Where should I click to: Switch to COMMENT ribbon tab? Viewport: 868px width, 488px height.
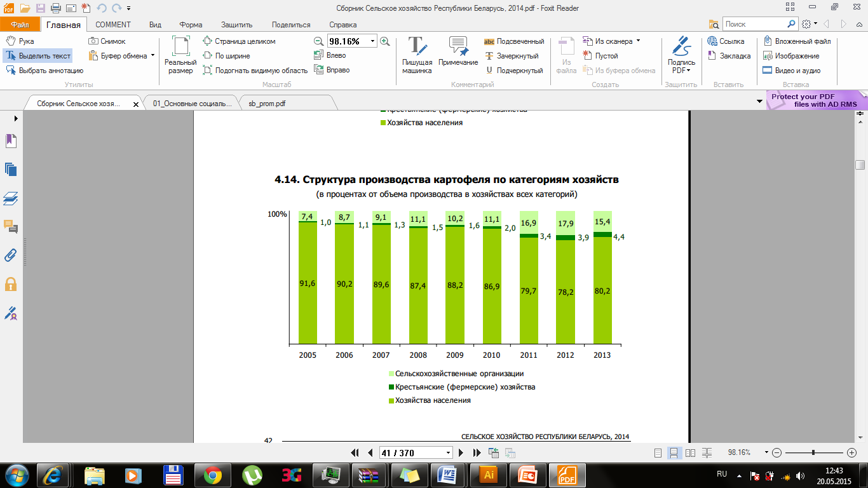pyautogui.click(x=113, y=25)
